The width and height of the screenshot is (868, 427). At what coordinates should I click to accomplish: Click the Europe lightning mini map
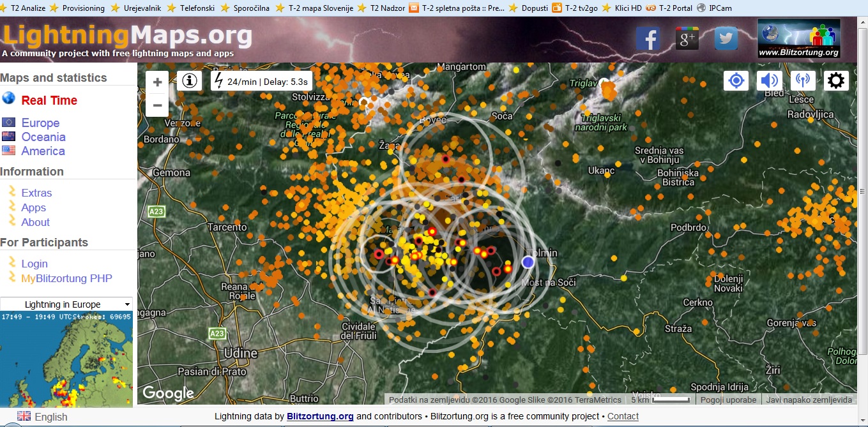coord(66,359)
